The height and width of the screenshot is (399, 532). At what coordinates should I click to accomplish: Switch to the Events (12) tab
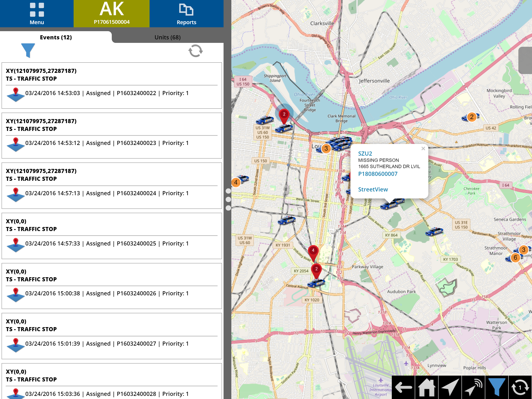tap(56, 37)
